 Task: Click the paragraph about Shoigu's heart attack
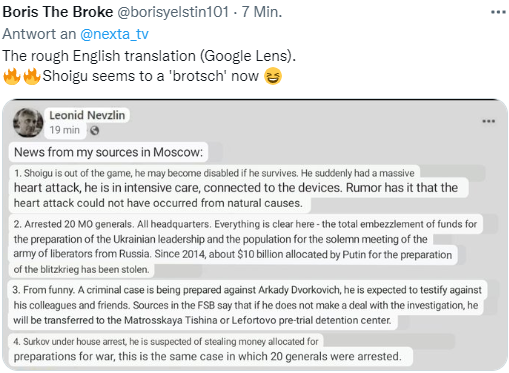(x=236, y=188)
